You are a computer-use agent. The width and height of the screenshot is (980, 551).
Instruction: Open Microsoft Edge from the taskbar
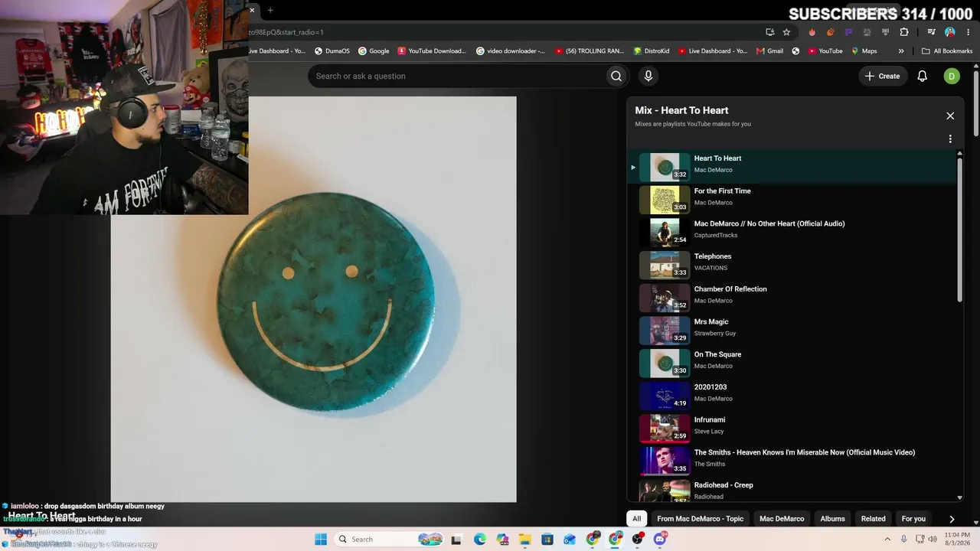479,540
